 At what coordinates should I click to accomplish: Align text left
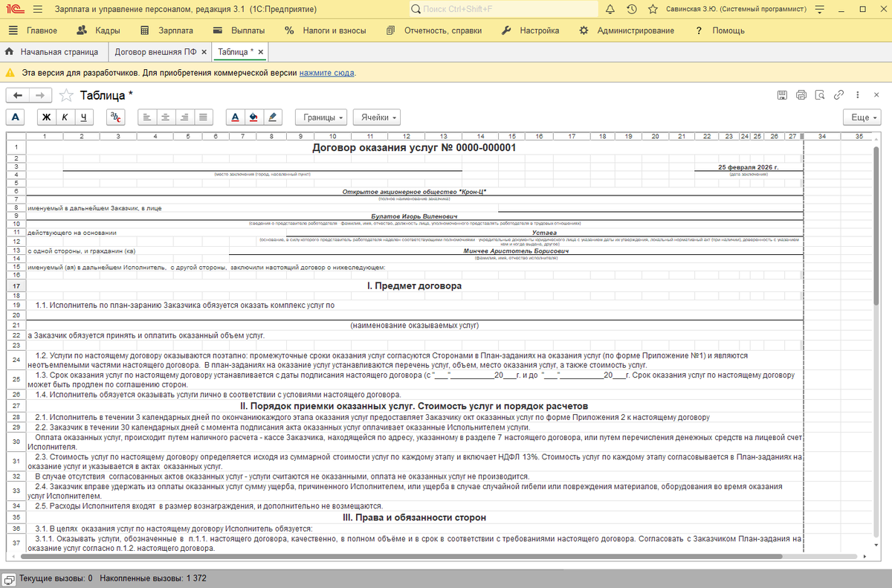147,117
